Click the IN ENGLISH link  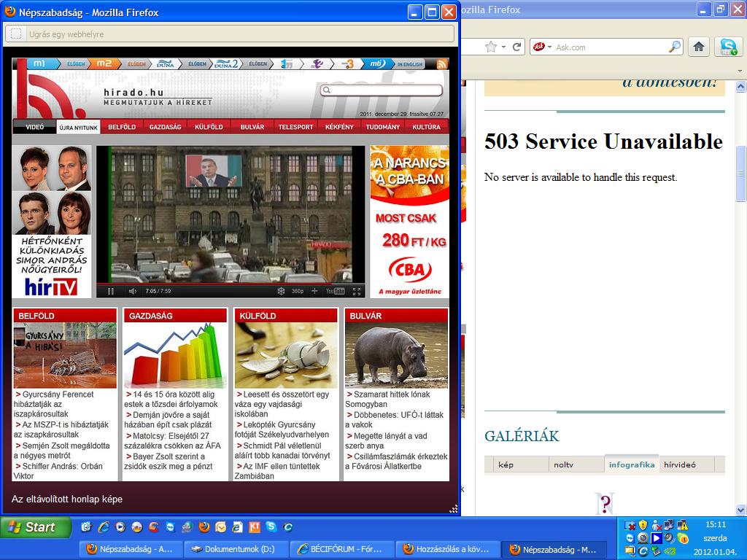[410, 64]
